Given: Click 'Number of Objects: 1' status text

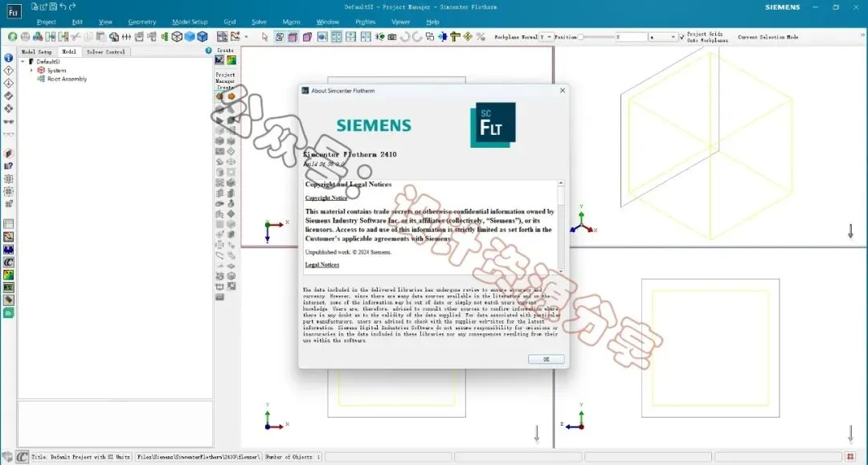Looking at the screenshot, I should (x=293, y=457).
